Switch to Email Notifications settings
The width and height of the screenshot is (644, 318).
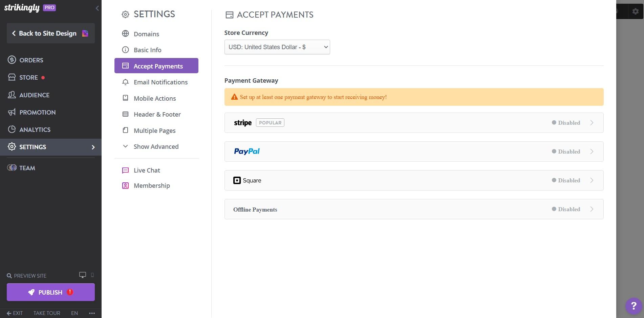[x=160, y=82]
